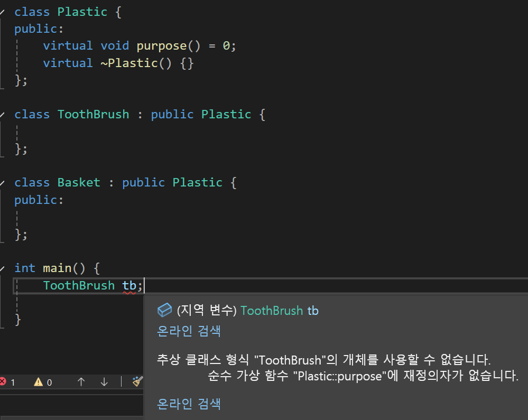528x420 pixels.
Task: Click the int keyword before main
Action: pos(25,268)
